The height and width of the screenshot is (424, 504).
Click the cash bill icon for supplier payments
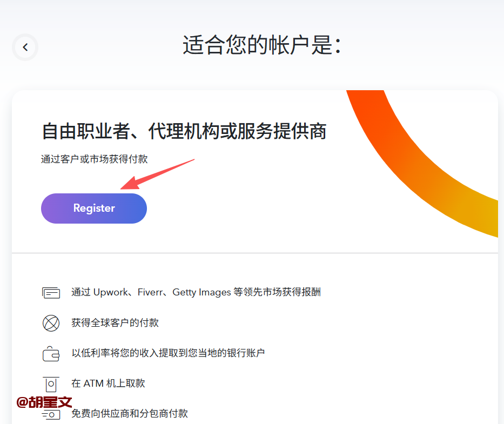pos(51,414)
